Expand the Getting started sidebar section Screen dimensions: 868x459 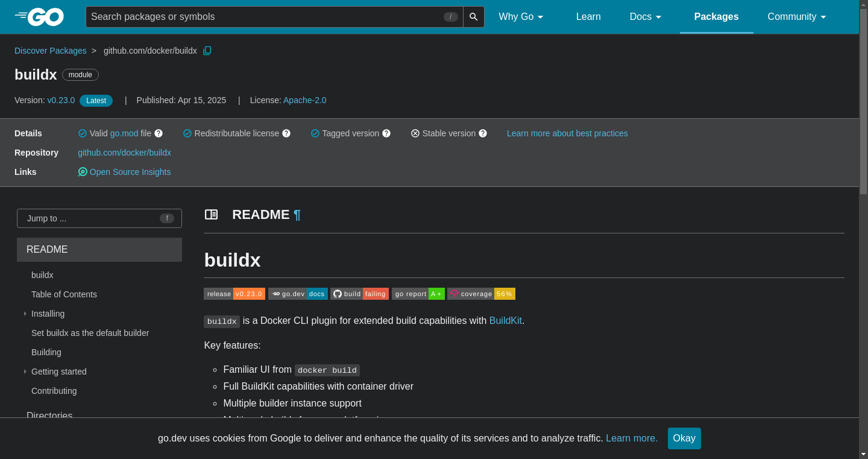(25, 372)
